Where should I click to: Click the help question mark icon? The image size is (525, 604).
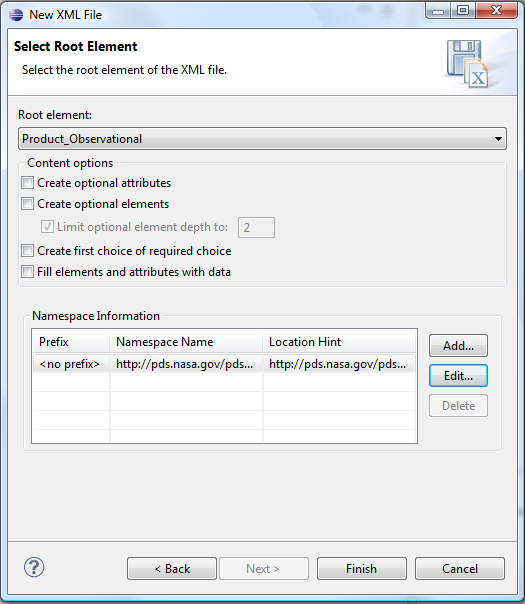tap(34, 567)
